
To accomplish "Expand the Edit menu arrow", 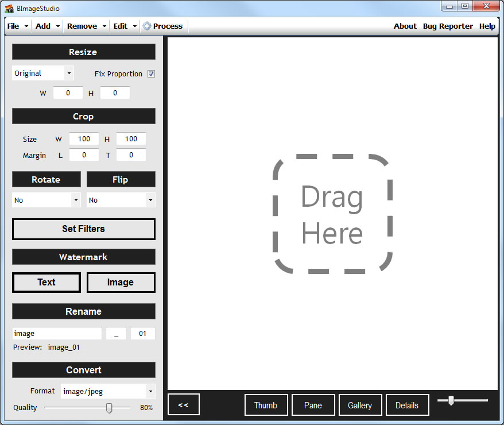I will click(x=135, y=26).
